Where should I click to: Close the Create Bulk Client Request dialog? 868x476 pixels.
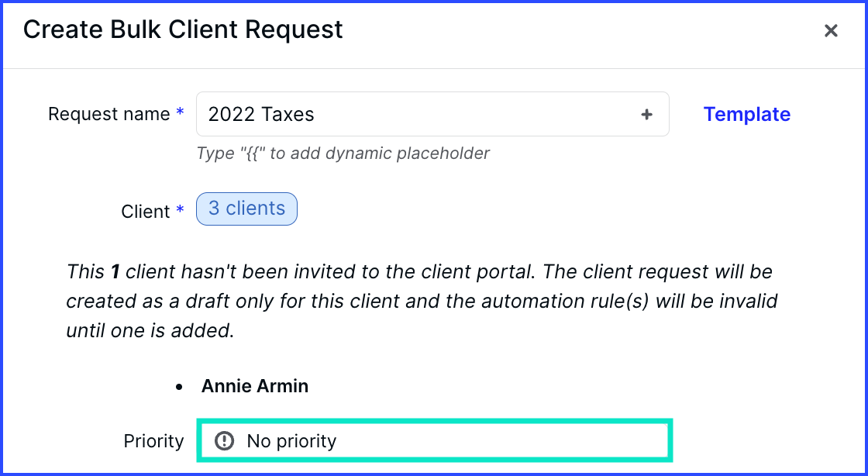[831, 30]
